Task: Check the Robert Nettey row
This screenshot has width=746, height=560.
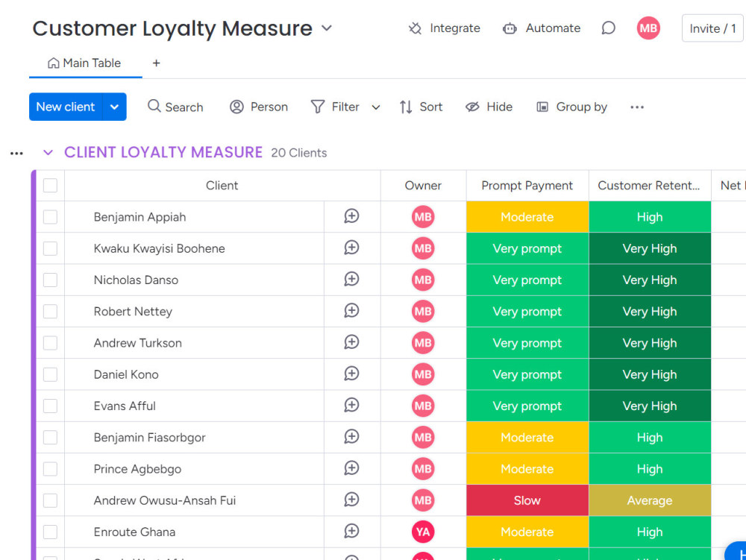Action: pyautogui.click(x=51, y=312)
